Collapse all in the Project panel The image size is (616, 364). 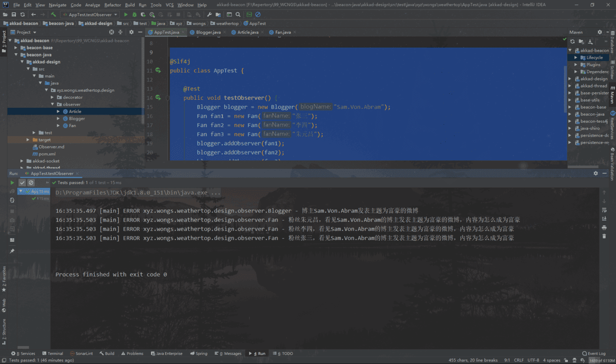[121, 32]
